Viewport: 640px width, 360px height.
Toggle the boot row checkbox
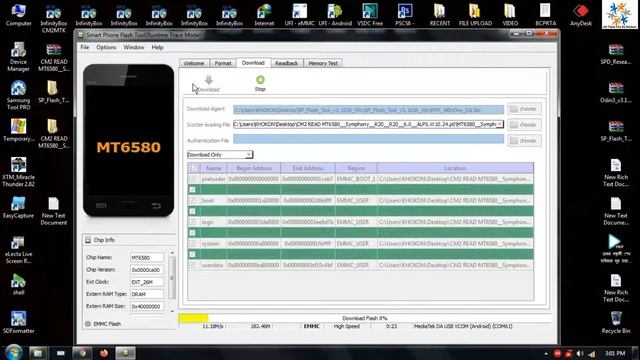point(193,200)
